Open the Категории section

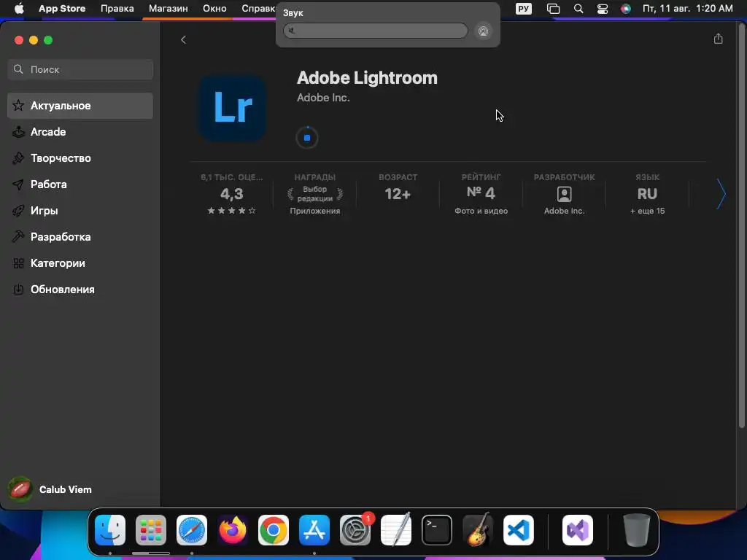(x=80, y=263)
